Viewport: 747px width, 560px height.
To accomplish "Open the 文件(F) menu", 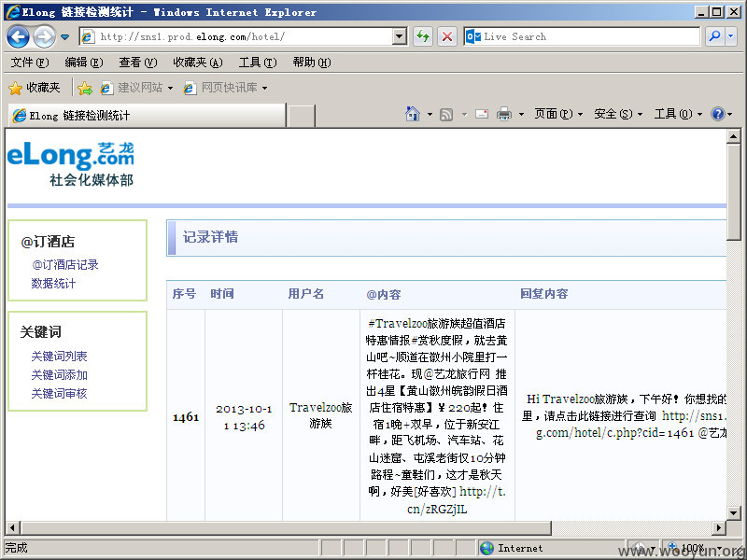I will click(30, 63).
